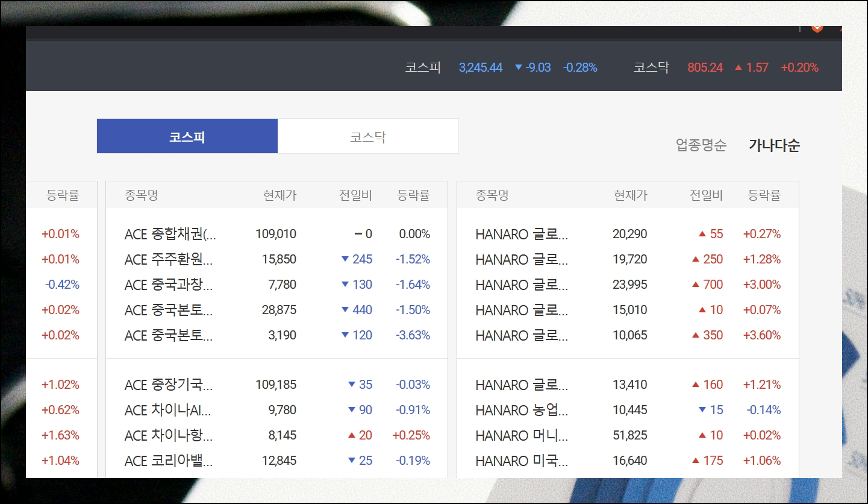The width and height of the screenshot is (868, 504).
Task: Open HANARO 글로 row priced 15,010
Action: [628, 310]
